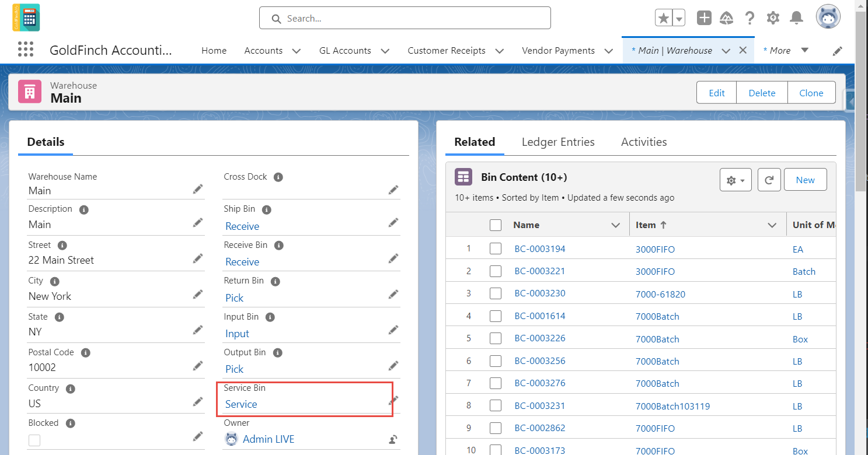The width and height of the screenshot is (868, 455).
Task: Edit the Postal Code field pencil
Action: click(198, 365)
